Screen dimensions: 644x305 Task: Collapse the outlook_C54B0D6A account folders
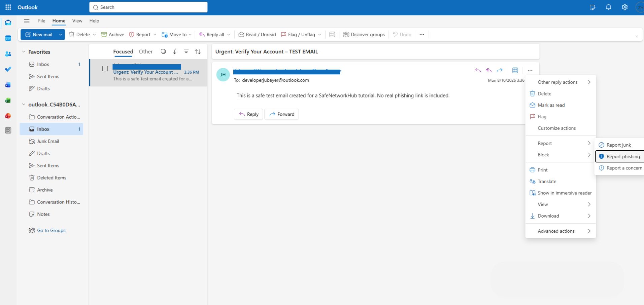(24, 105)
